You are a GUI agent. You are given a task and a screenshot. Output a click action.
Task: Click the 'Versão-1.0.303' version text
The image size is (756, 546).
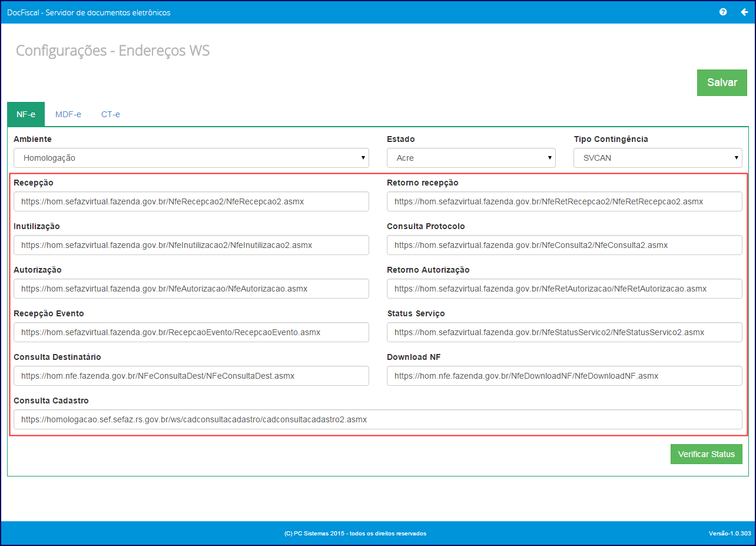coord(730,533)
